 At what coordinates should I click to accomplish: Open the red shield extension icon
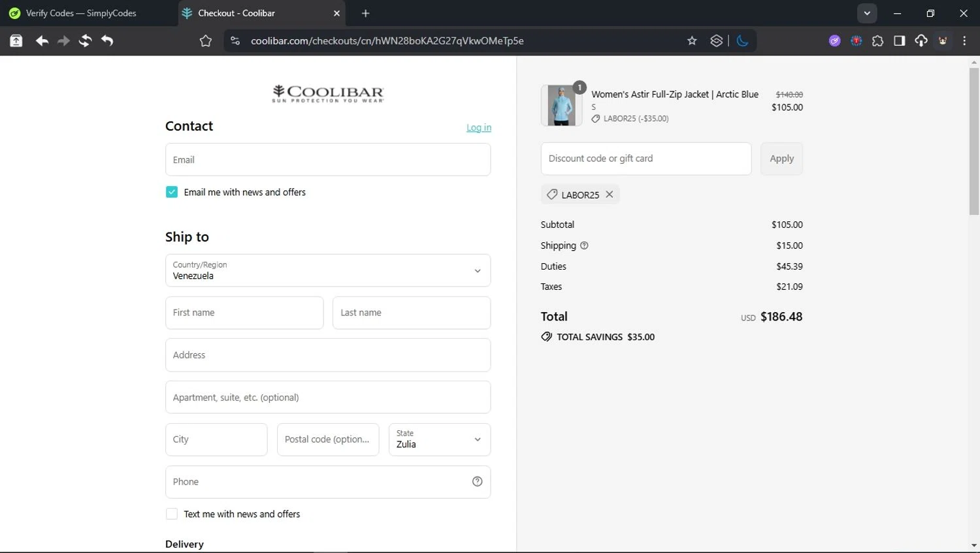(x=856, y=40)
